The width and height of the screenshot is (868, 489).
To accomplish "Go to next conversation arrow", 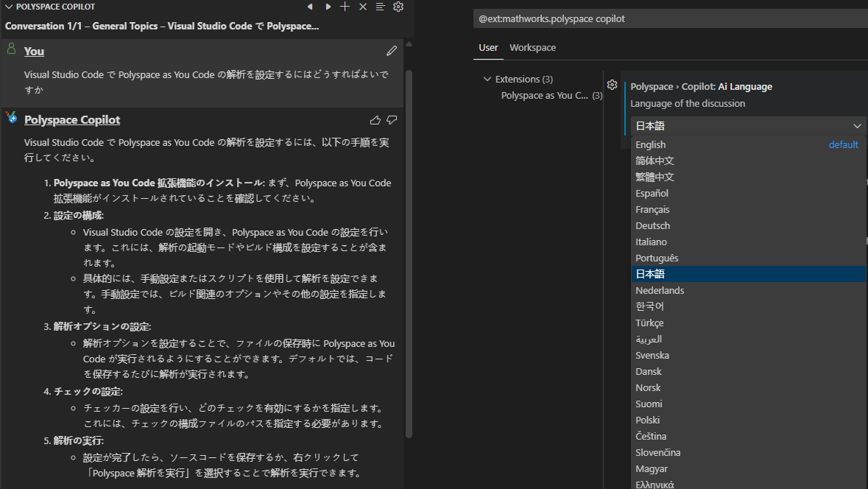I will point(328,7).
